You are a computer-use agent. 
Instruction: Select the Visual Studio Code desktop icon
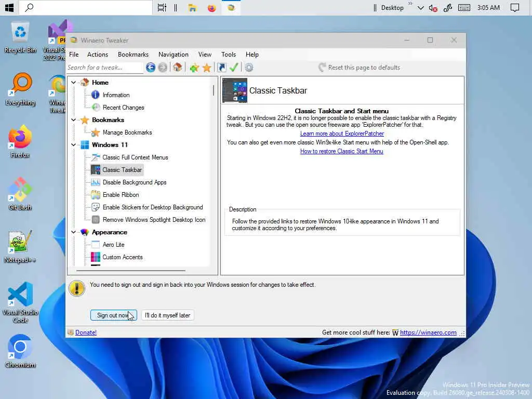[x=20, y=303]
